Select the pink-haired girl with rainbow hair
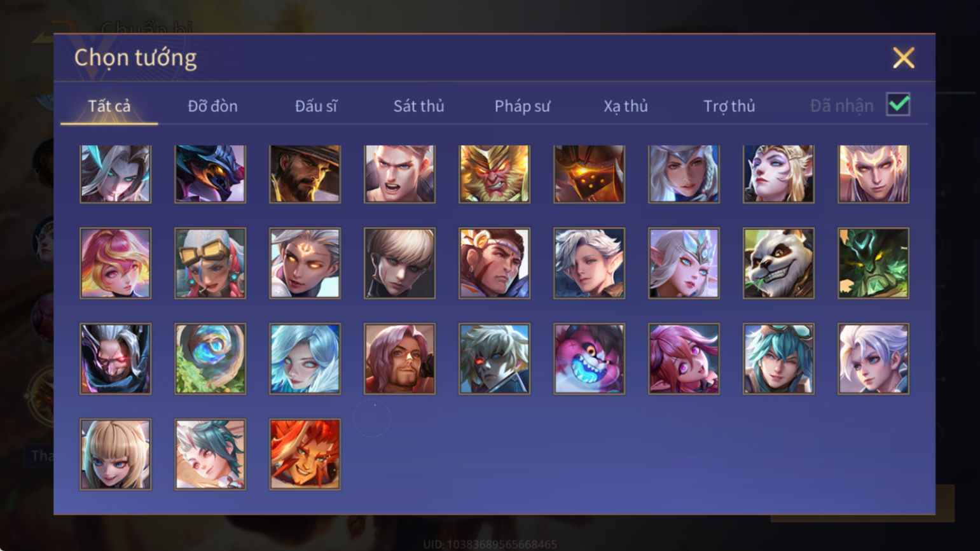This screenshot has height=551, width=980. [115, 263]
